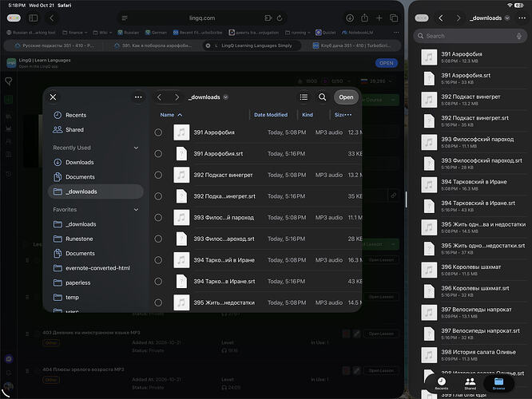
Task: Select highlighted _downloads sidebar folder
Action: pos(95,192)
